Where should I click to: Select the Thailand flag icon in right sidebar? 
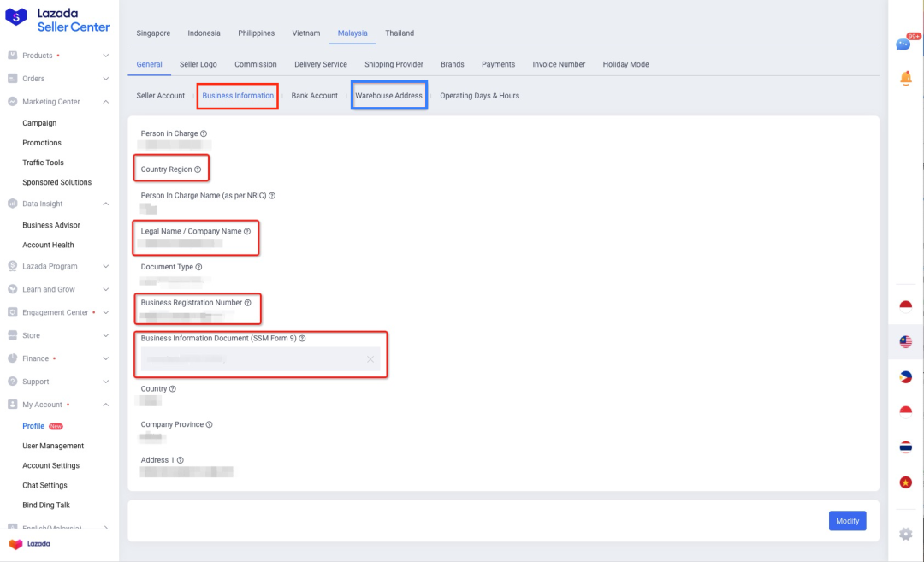point(906,447)
